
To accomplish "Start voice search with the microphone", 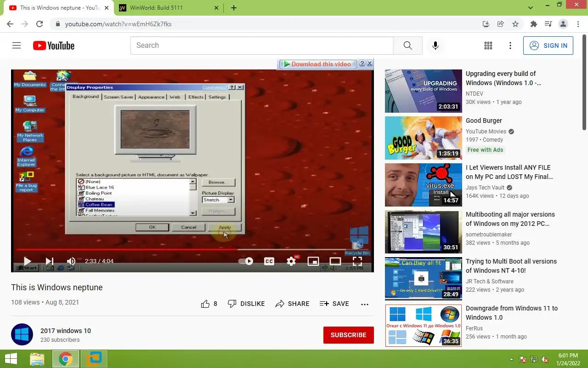I will click(435, 46).
